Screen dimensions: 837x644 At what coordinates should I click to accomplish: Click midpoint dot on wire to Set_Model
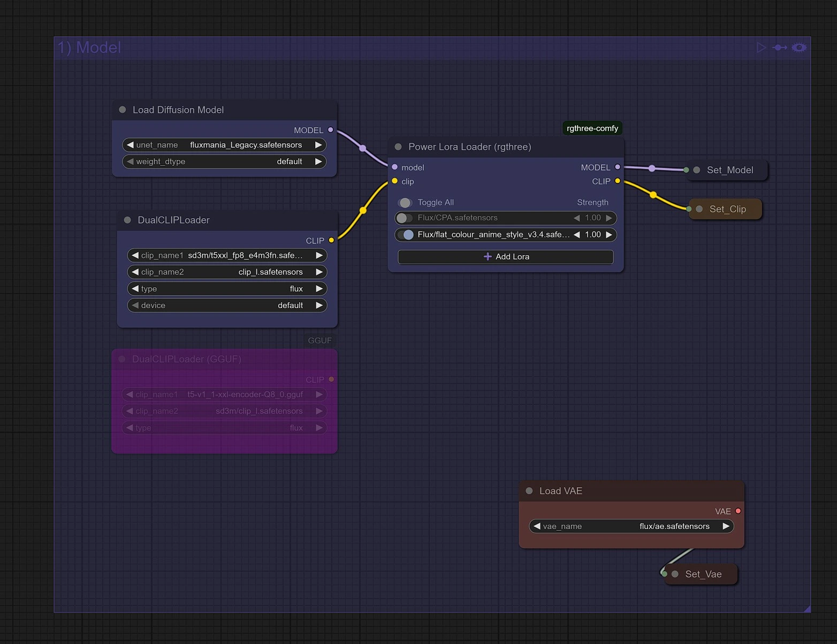tap(652, 168)
